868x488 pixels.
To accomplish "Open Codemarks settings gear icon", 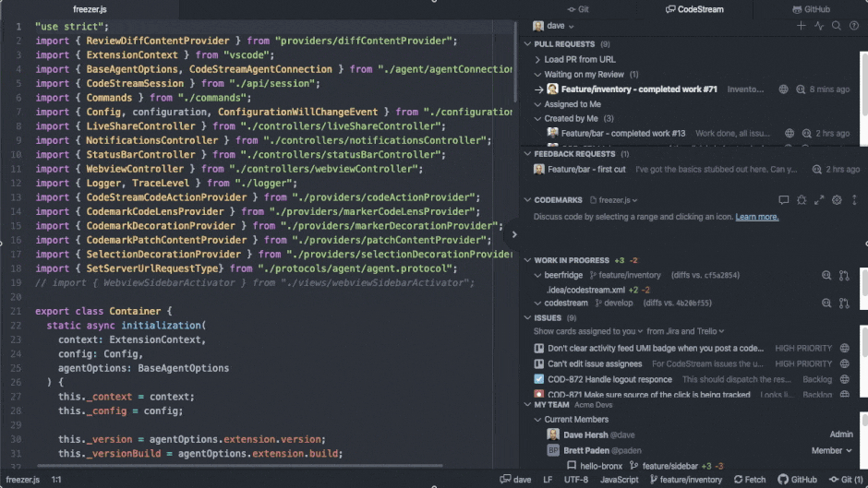I will 837,200.
